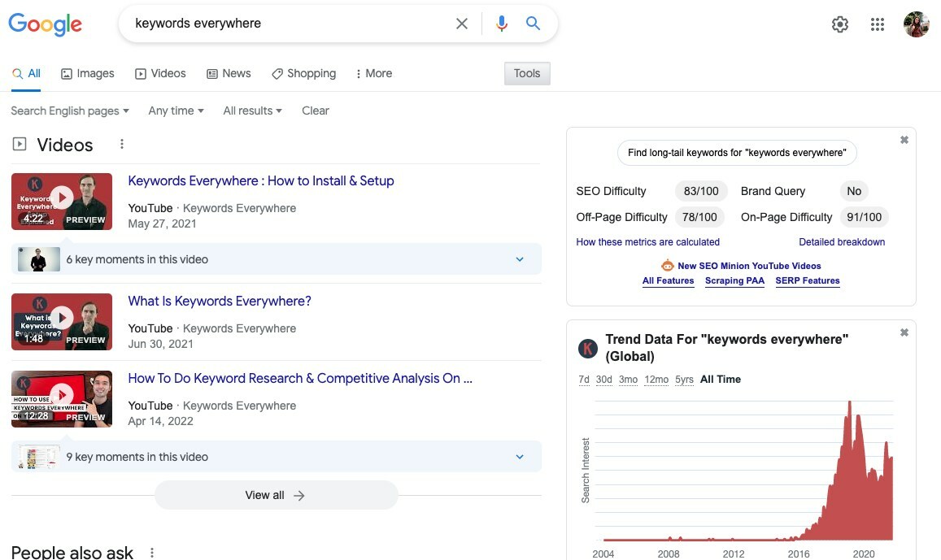
Task: Switch to the Videos tab
Action: point(160,73)
